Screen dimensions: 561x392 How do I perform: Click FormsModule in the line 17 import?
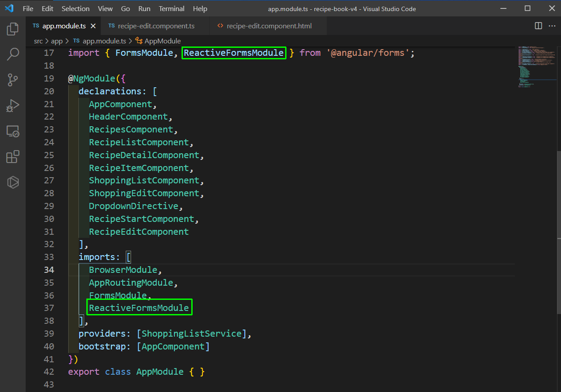(x=144, y=53)
